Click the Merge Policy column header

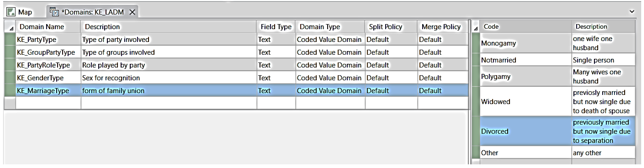pos(441,27)
